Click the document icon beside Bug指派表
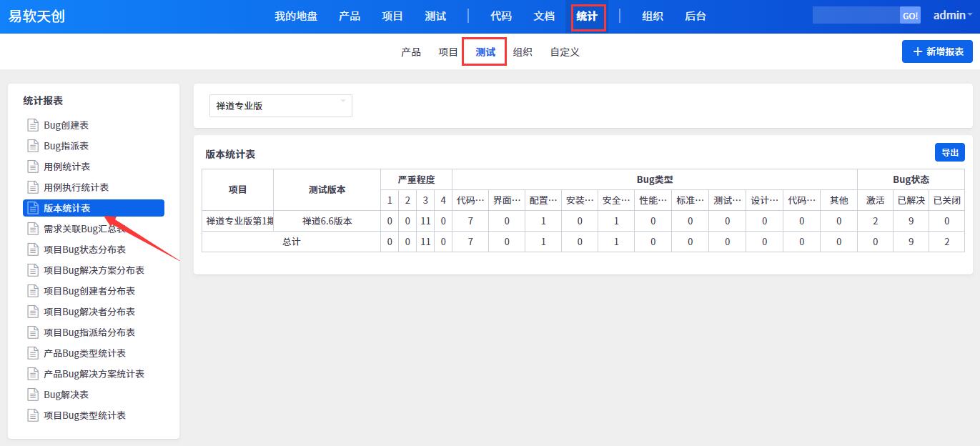This screenshot has height=446, width=980. pyautogui.click(x=32, y=146)
